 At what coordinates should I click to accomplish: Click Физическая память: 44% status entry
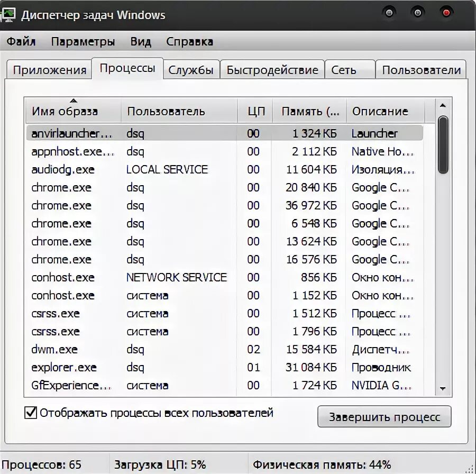tap(322, 464)
